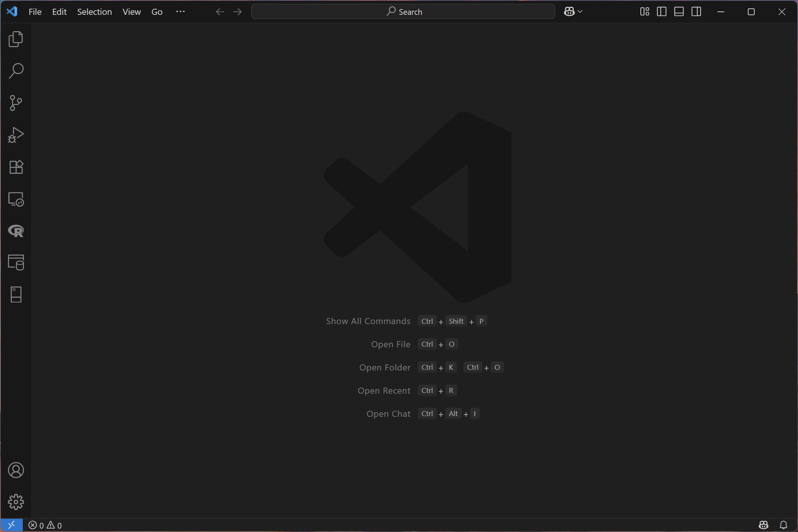Toggle the bottom panel visibility
The width and height of the screenshot is (798, 532).
(679, 12)
